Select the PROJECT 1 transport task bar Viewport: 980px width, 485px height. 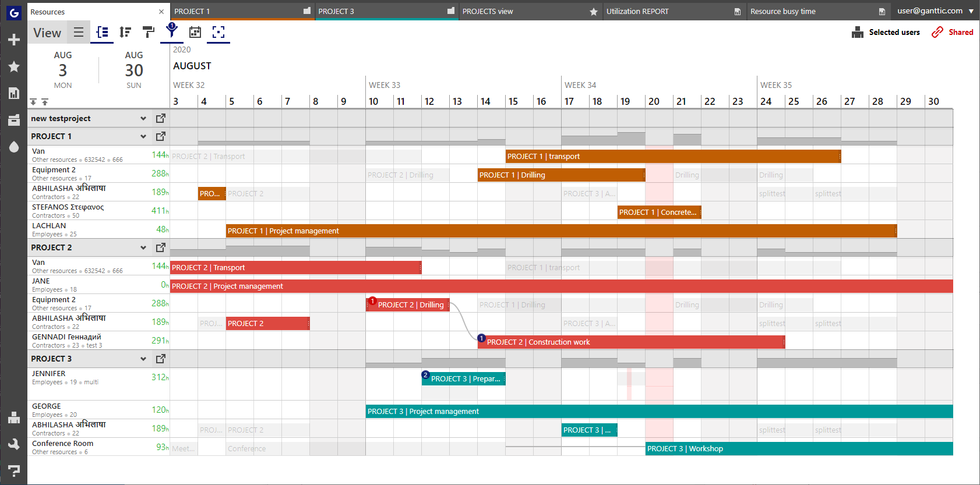point(674,156)
